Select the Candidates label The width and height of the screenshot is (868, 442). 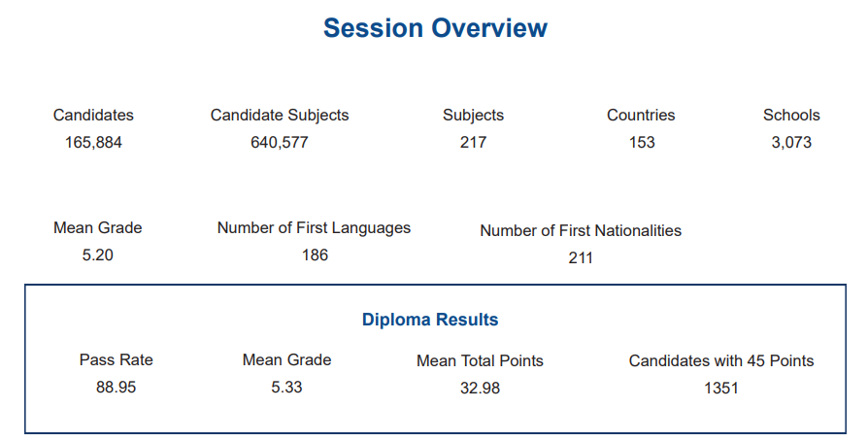coord(93,115)
